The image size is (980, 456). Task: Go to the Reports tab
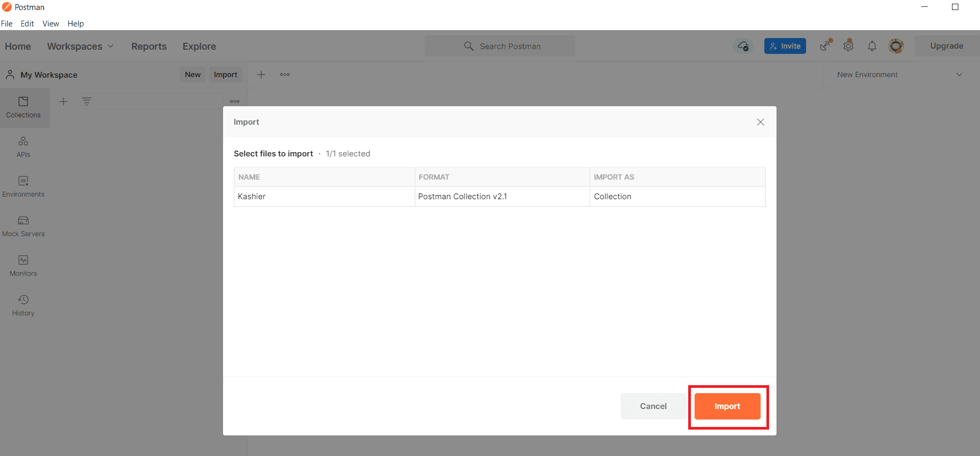pos(149,46)
